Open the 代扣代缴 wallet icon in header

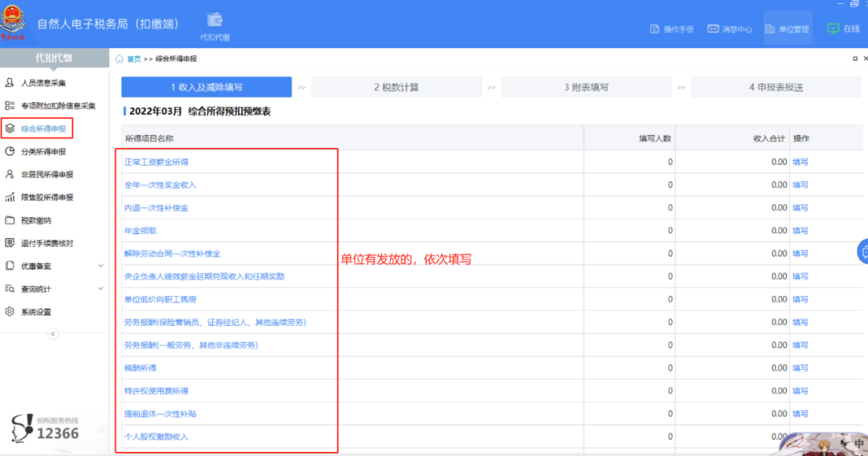215,20
